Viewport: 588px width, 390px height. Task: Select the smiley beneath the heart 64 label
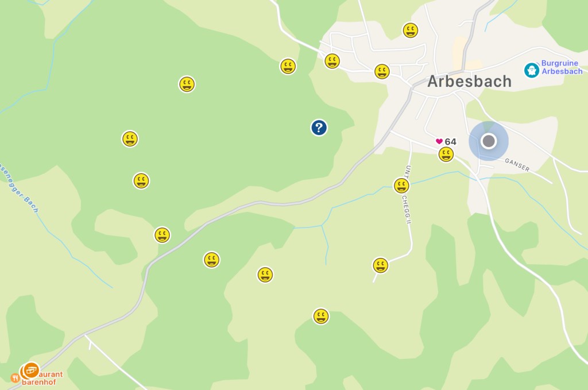point(446,154)
